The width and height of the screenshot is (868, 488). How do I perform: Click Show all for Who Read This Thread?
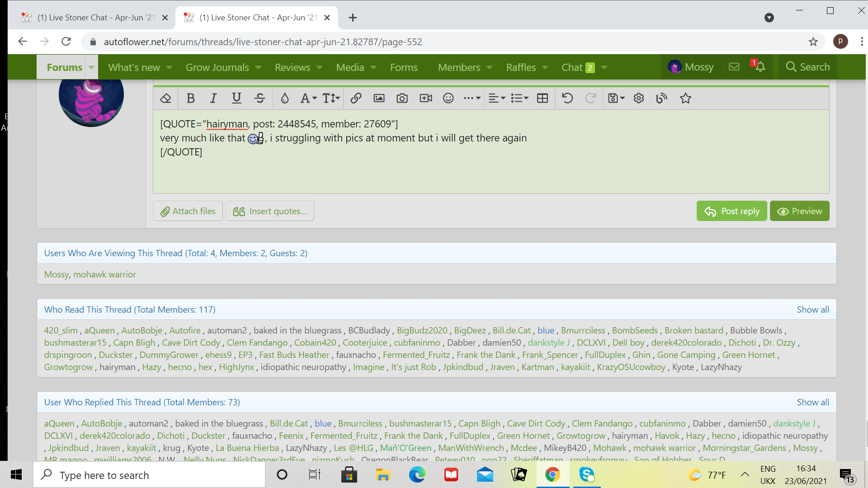click(x=813, y=310)
